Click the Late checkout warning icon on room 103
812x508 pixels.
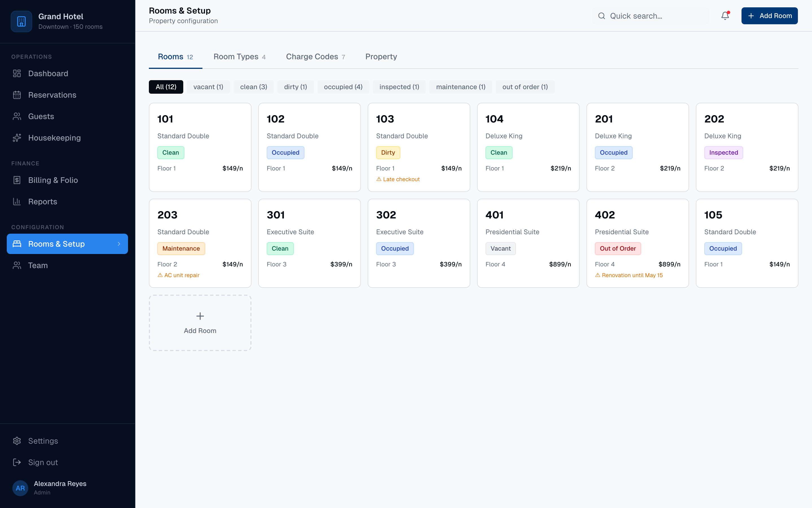pos(379,179)
